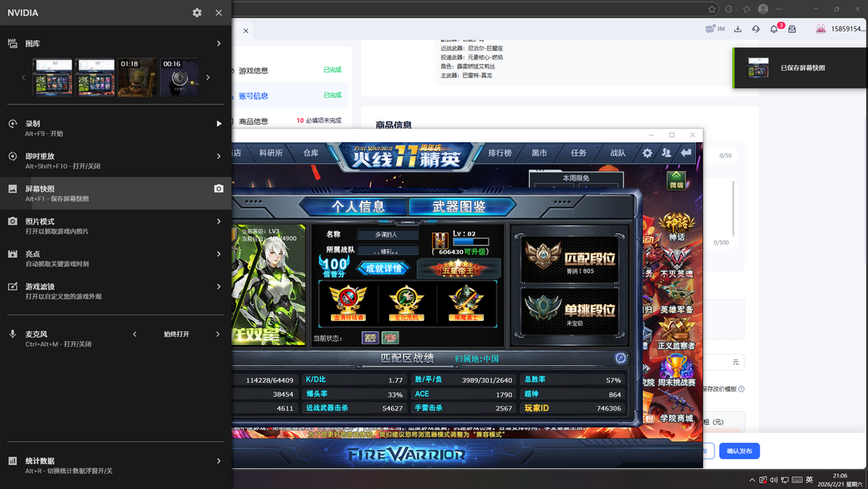This screenshot has width=868, height=489.
Task: Open the notification bell with badge 3
Action: click(x=774, y=29)
